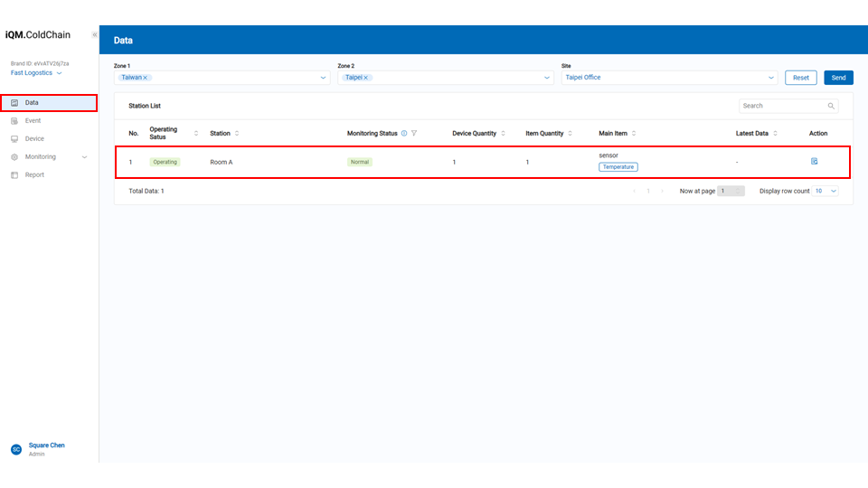The width and height of the screenshot is (868, 488).
Task: Click the Station List search field
Action: coord(782,106)
